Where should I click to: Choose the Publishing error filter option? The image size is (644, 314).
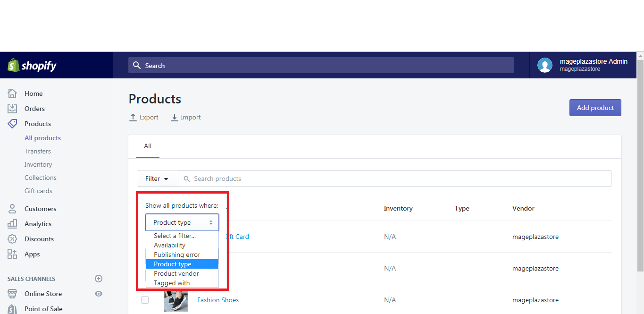[182, 255]
